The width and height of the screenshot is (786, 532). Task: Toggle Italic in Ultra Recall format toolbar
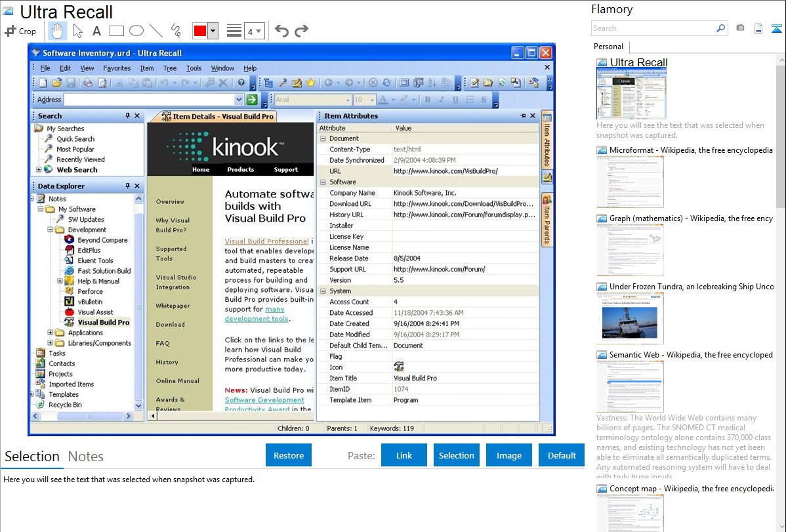[x=442, y=99]
